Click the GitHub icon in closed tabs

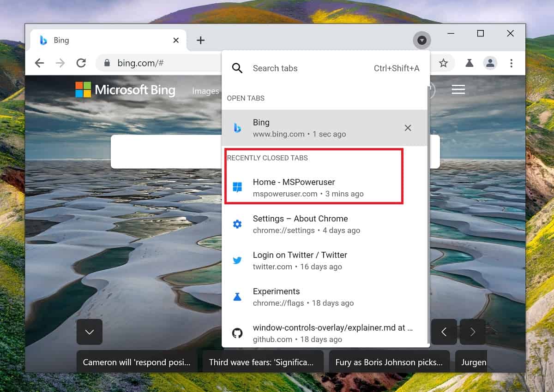[x=237, y=333]
